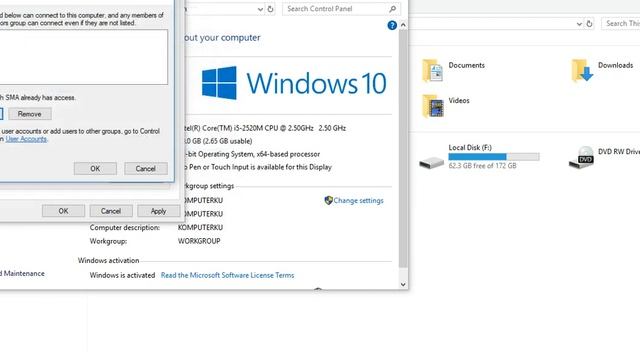Open the Videos folder icon
Image resolution: width=640 pixels, height=360 pixels.
(432, 106)
